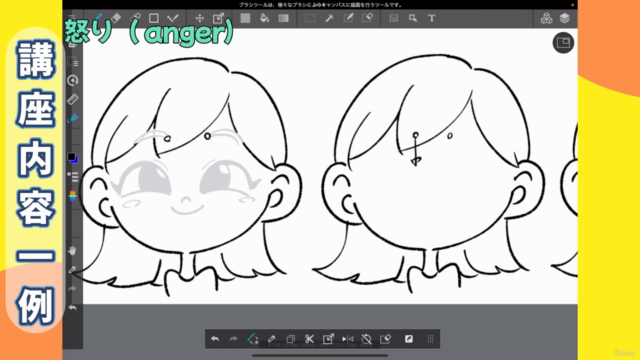This screenshot has width=640, height=360.
Task: Pick the Selection Eraser tool
Action: coord(367,18)
